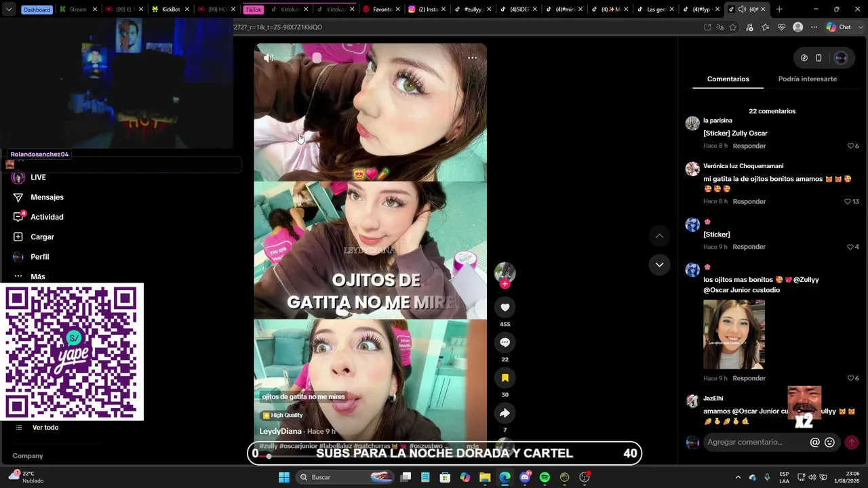Seek using the video progress bar
The image size is (868, 488).
[370, 457]
